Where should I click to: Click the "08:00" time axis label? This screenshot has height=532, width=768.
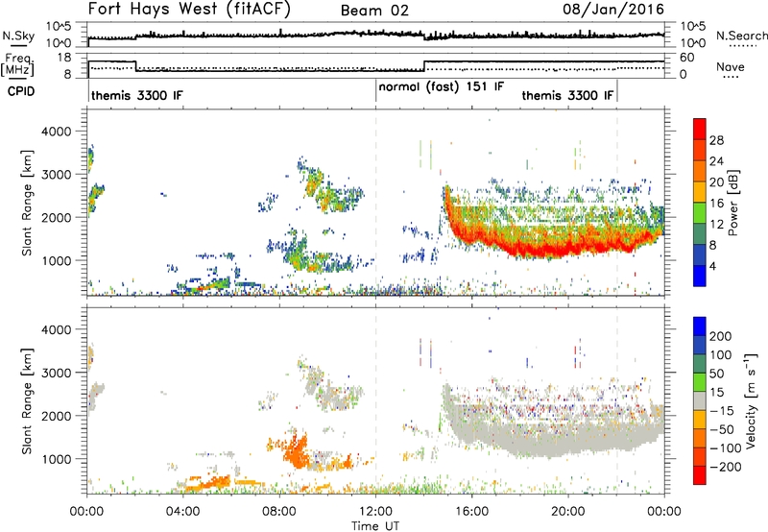pyautogui.click(x=279, y=512)
